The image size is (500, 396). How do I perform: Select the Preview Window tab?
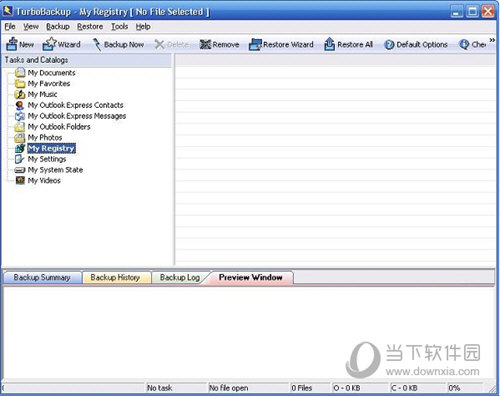coord(251,277)
